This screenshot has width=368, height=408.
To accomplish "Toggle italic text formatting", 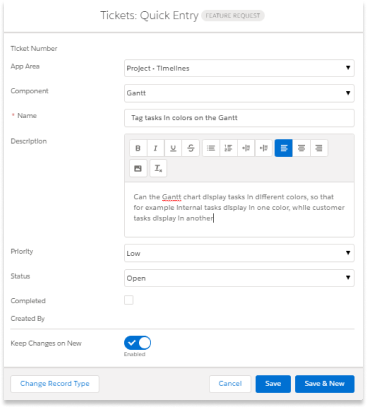I will point(155,148).
